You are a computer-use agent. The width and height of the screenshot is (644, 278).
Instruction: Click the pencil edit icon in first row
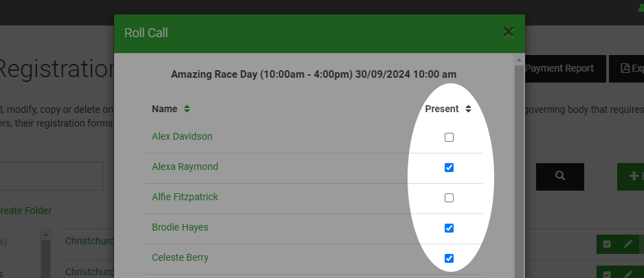628,244
